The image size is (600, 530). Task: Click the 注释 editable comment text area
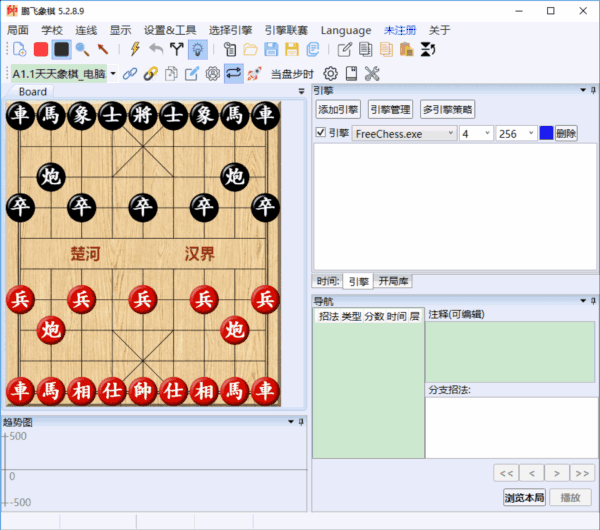tap(509, 350)
